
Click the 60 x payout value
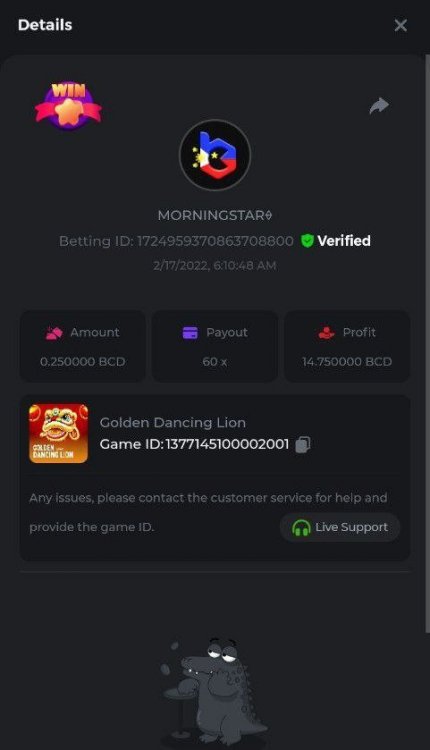pyautogui.click(x=215, y=362)
